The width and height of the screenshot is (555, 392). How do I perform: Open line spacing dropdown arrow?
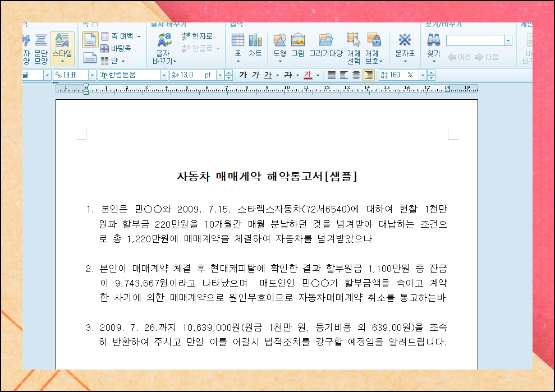423,75
